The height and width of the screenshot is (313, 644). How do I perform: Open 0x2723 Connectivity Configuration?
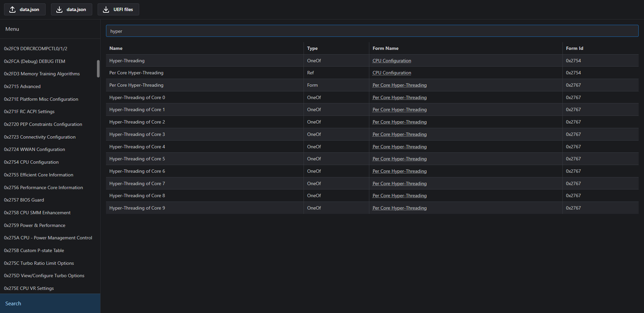click(x=40, y=137)
